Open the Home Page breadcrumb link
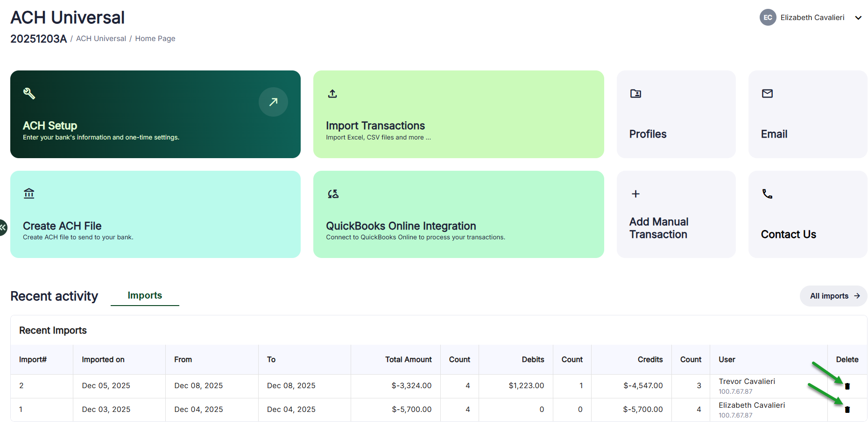This screenshot has height=432, width=868. click(155, 38)
